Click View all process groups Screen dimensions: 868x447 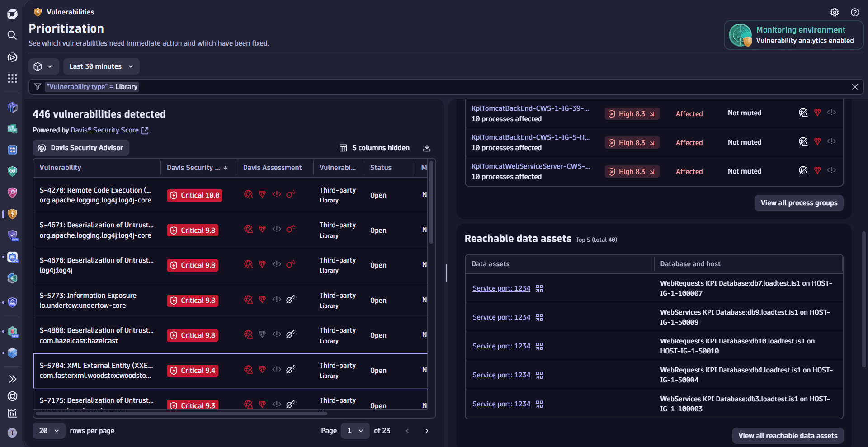(799, 203)
